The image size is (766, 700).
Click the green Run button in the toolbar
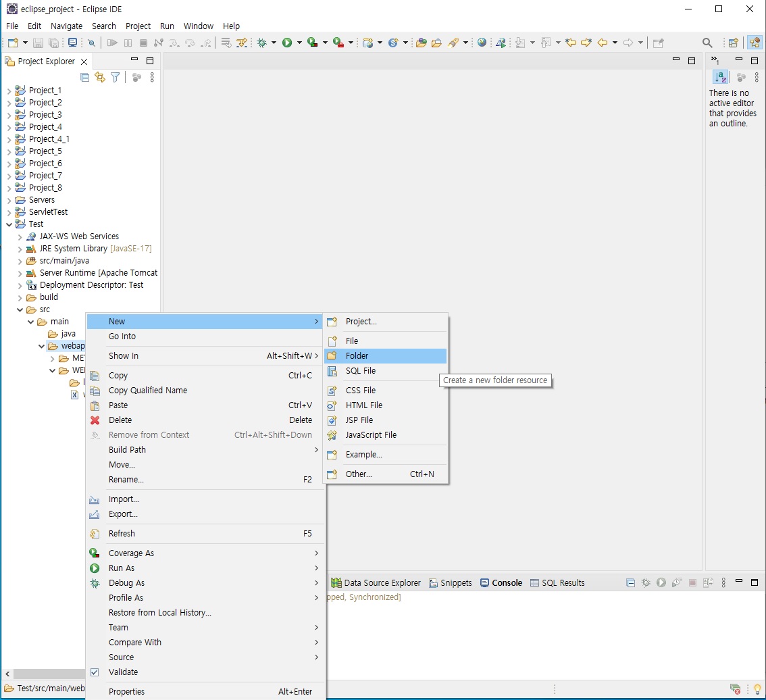[287, 43]
